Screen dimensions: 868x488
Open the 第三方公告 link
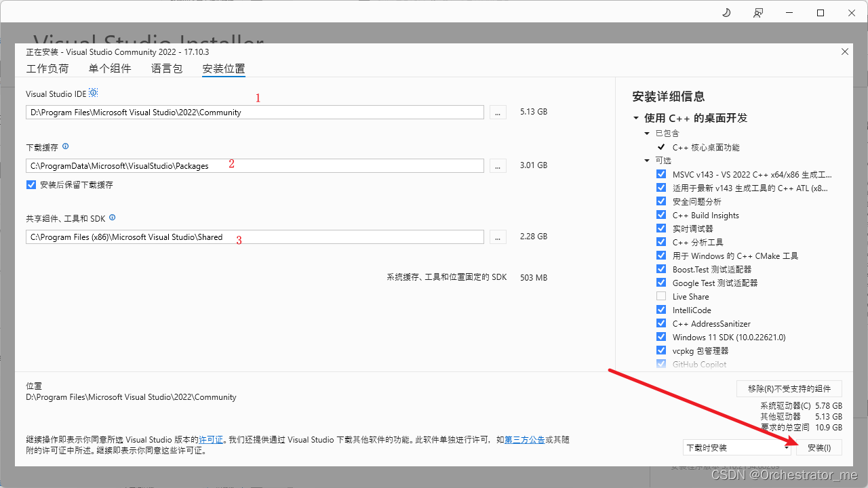click(525, 440)
